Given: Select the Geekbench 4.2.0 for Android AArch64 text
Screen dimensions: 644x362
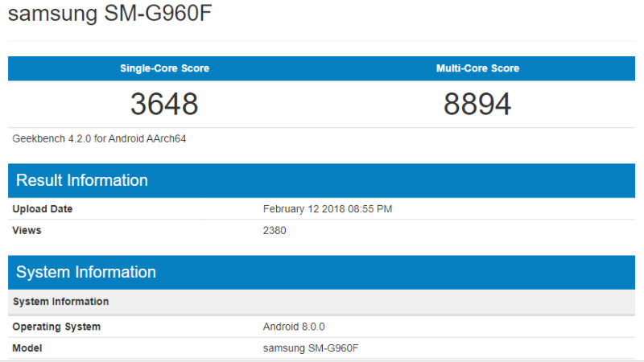Looking at the screenshot, I should (x=99, y=138).
